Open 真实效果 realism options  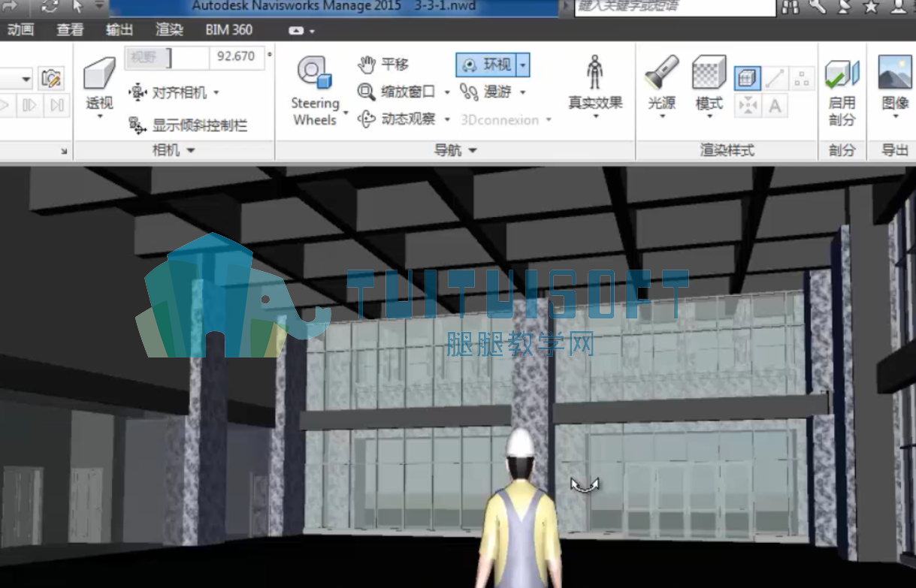coord(595,87)
